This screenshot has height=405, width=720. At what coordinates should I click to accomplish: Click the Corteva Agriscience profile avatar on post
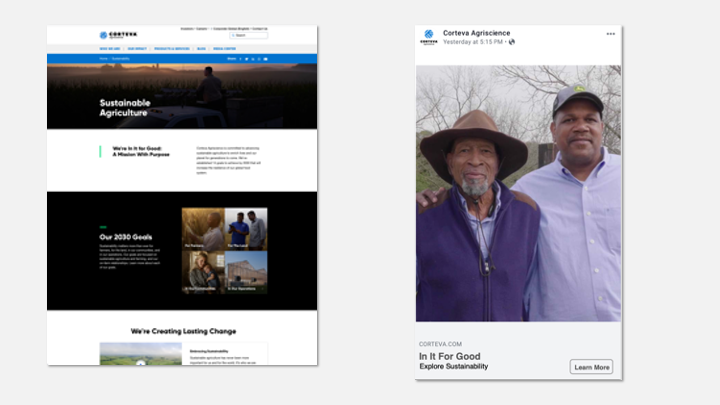(428, 37)
